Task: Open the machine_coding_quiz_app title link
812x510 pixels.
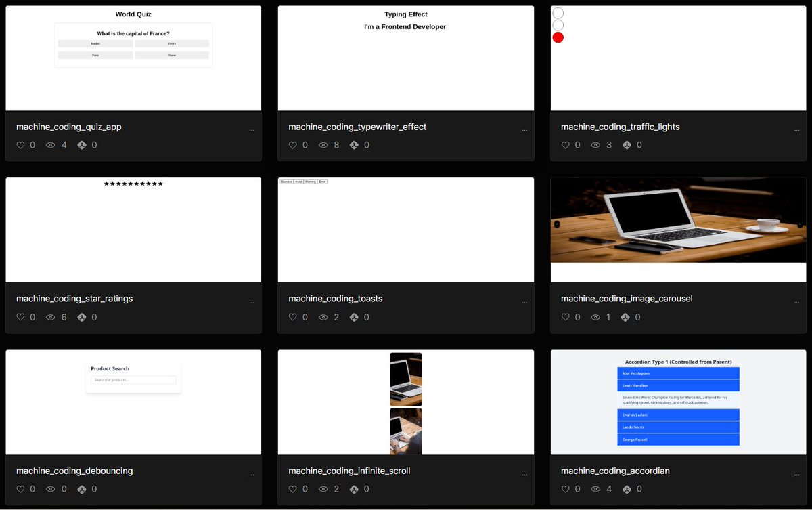Action: pyautogui.click(x=69, y=127)
